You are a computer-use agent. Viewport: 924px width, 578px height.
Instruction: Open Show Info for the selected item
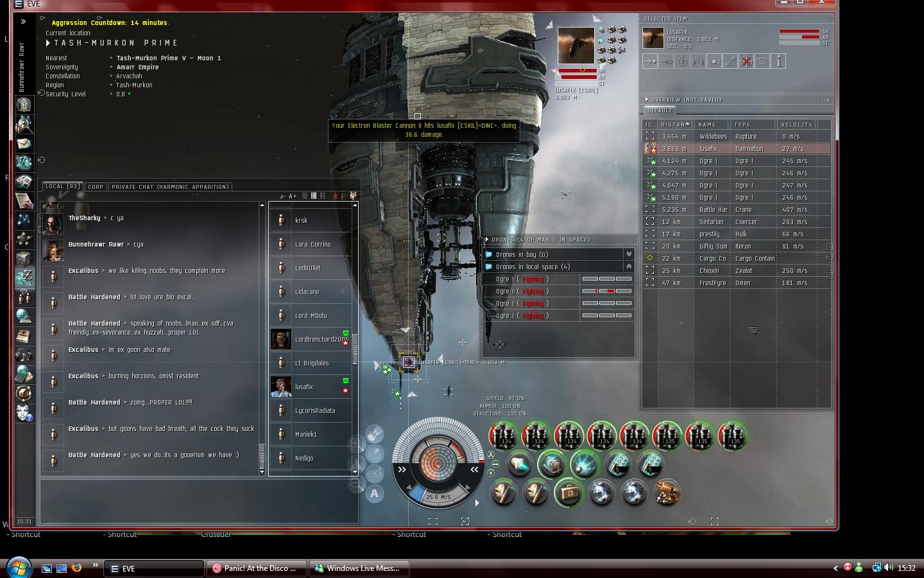click(x=778, y=61)
